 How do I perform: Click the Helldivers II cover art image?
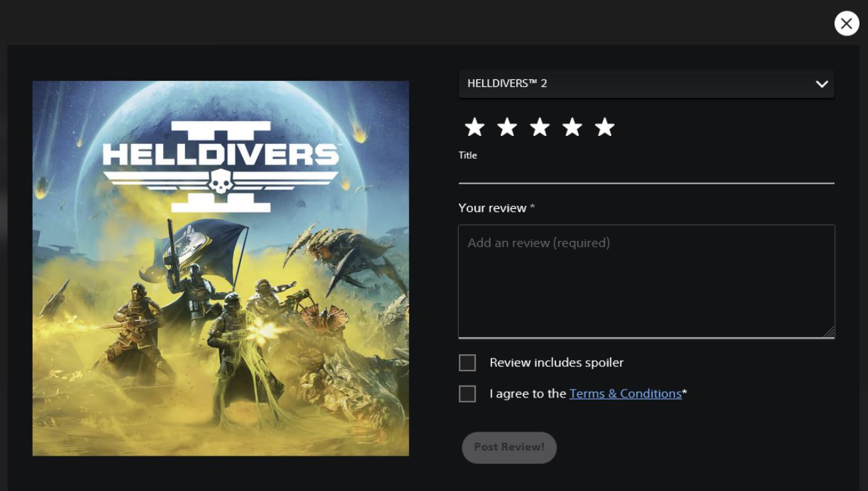tap(221, 268)
